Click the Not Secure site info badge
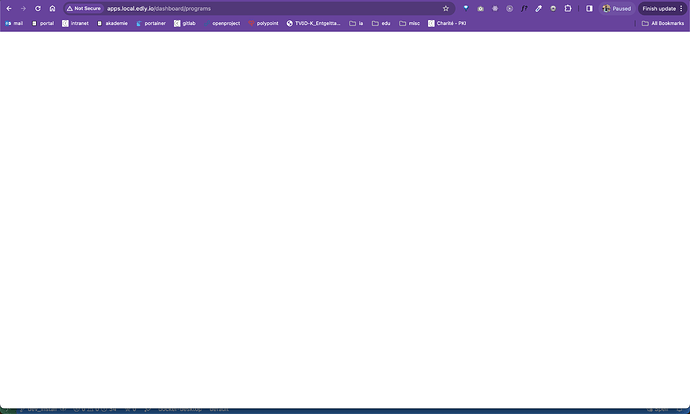690x414 pixels. (x=84, y=8)
